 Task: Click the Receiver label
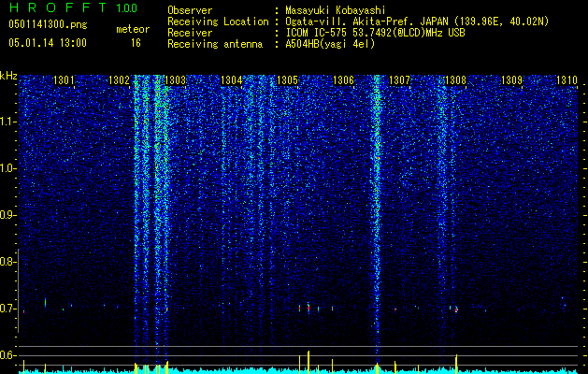click(190, 33)
